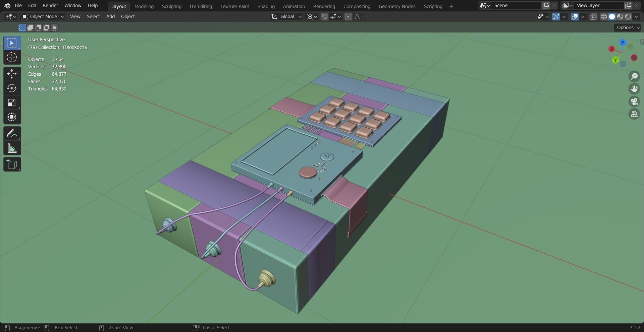Toggle X-Ray mode in the header
This screenshot has width=644, height=332.
(x=593, y=16)
